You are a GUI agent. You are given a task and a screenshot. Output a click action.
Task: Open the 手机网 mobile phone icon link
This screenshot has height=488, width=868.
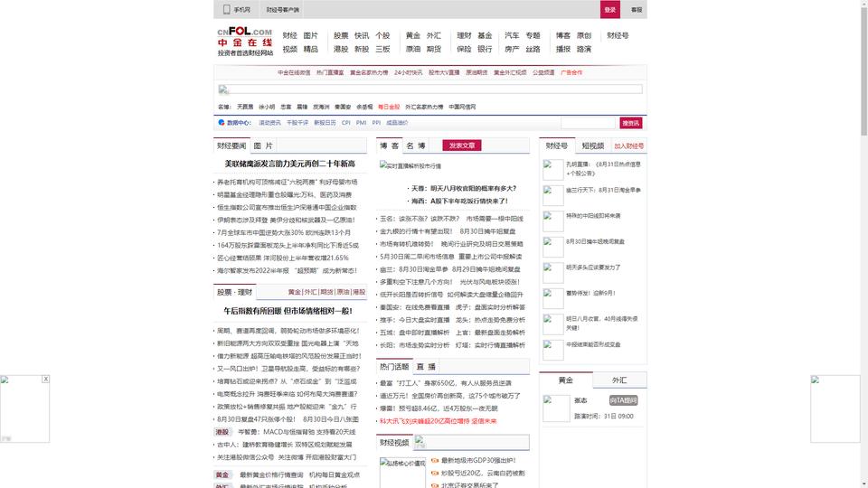226,9
